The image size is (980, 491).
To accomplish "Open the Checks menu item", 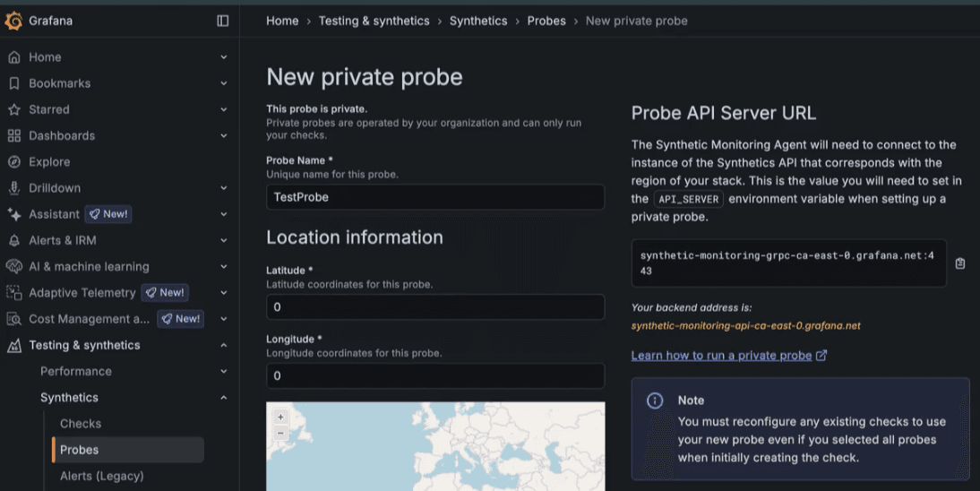I will (x=81, y=424).
